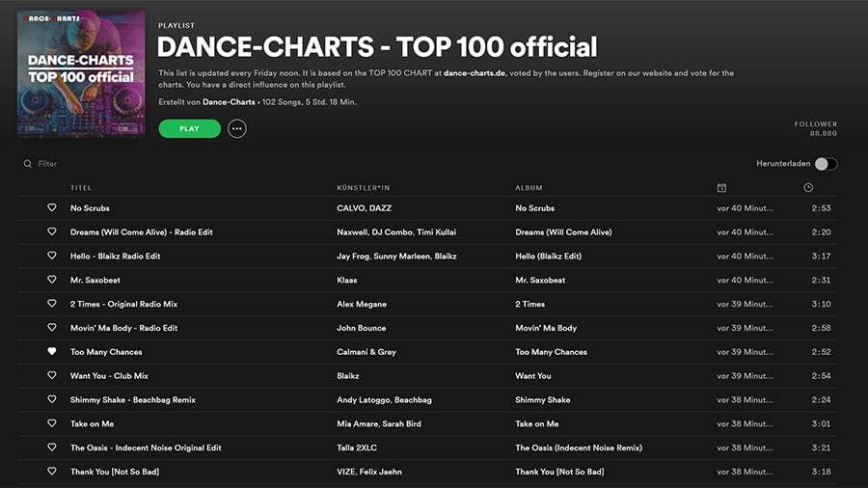Toggle the Herunterladen download switch
Viewport: 868px width, 488px height.
(826, 164)
